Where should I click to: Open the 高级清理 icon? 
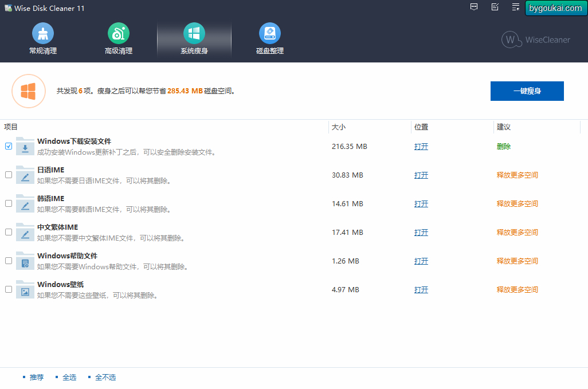(119, 33)
